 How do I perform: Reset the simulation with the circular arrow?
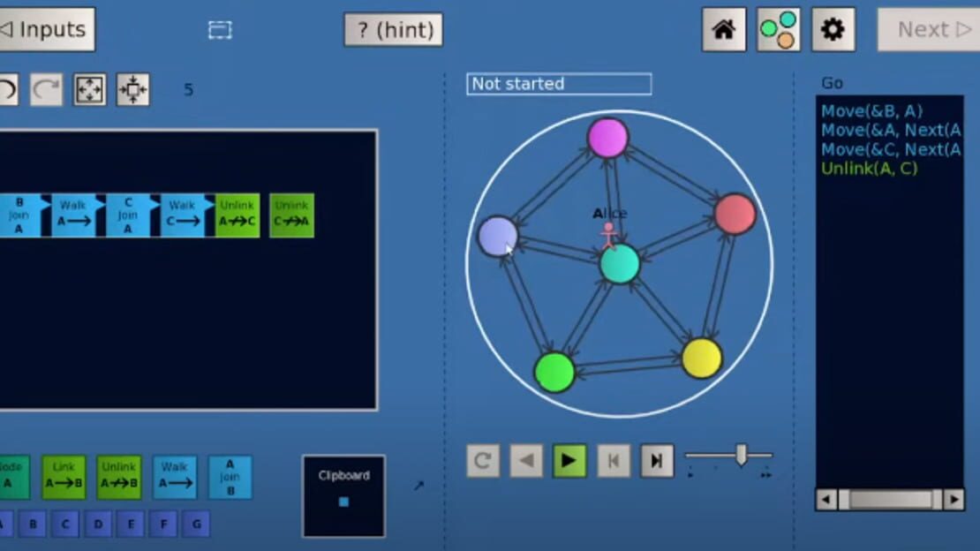(483, 461)
